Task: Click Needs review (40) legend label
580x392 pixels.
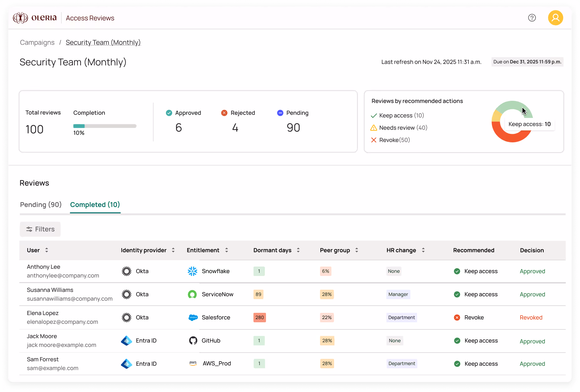Action: point(403,128)
